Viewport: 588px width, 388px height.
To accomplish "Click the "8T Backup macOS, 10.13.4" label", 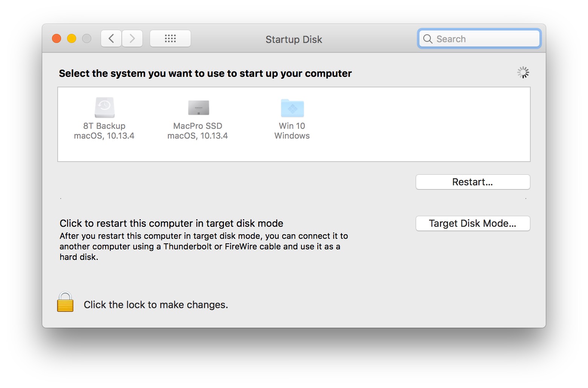I will pos(104,131).
